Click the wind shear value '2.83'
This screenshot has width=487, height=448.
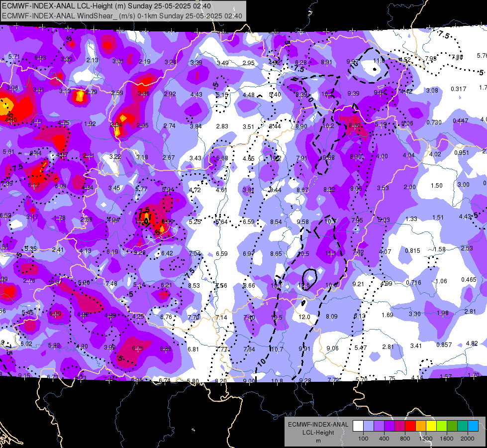point(222,126)
